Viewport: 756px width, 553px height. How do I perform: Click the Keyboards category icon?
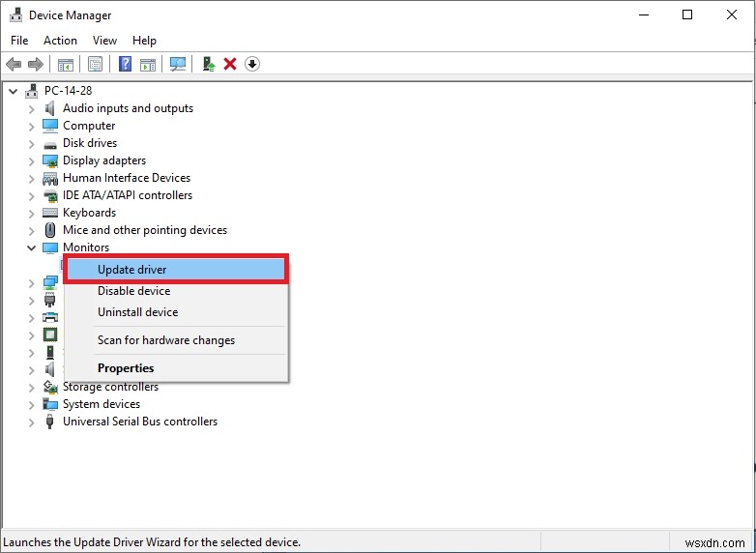50,213
